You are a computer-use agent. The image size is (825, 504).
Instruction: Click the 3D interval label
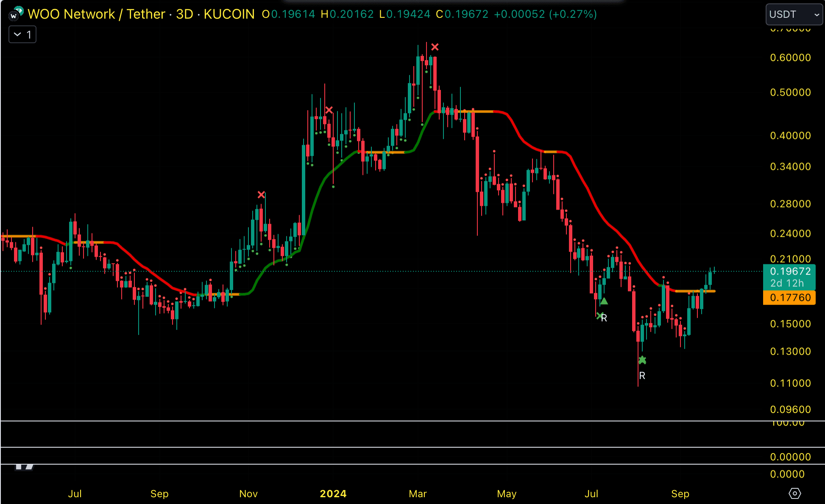pos(184,14)
